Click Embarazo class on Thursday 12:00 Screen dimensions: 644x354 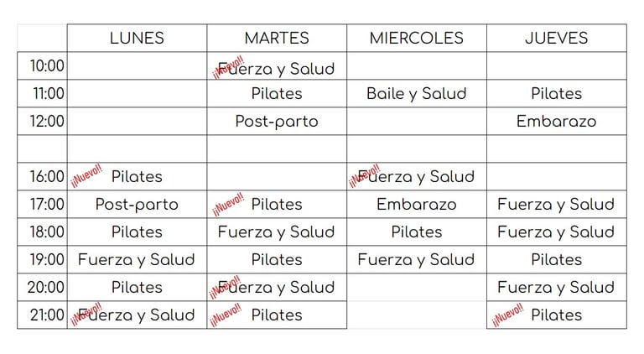pyautogui.click(x=557, y=122)
